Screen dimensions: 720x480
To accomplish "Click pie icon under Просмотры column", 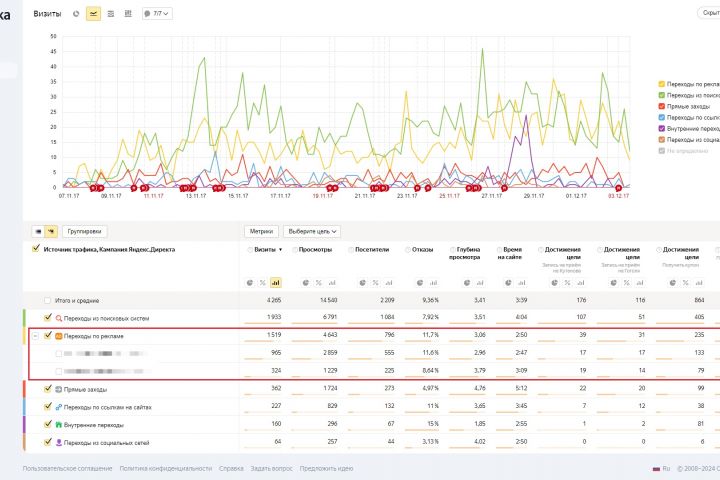I will [x=306, y=282].
